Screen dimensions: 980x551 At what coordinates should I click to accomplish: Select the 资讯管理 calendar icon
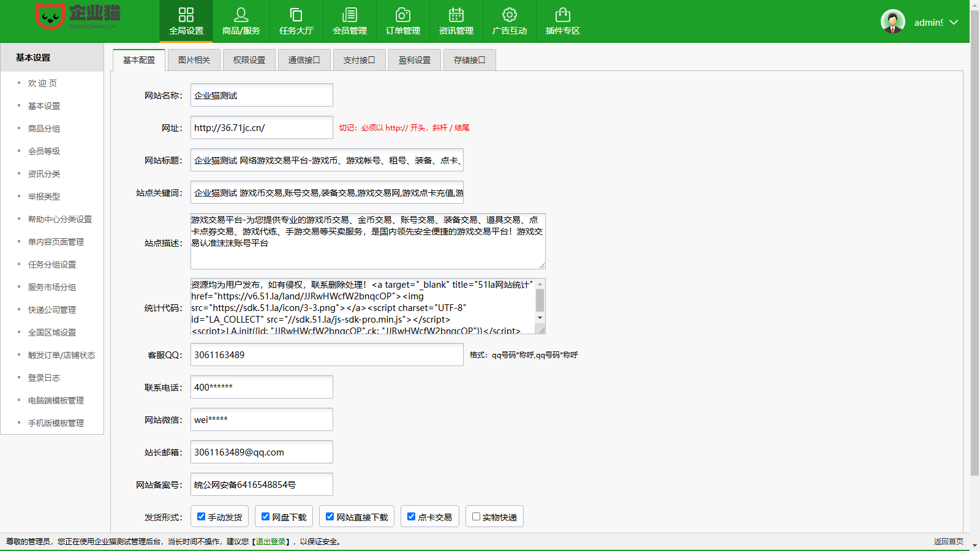pos(456,15)
